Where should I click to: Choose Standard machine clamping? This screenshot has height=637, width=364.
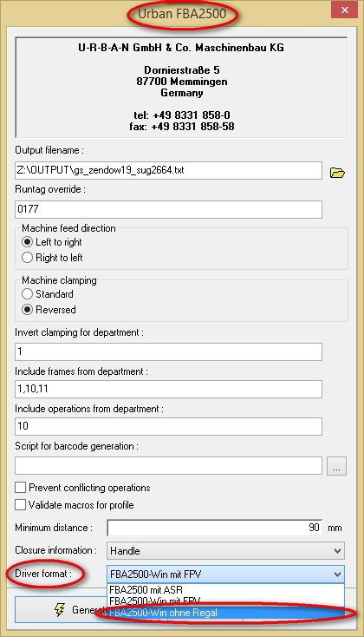point(48,293)
